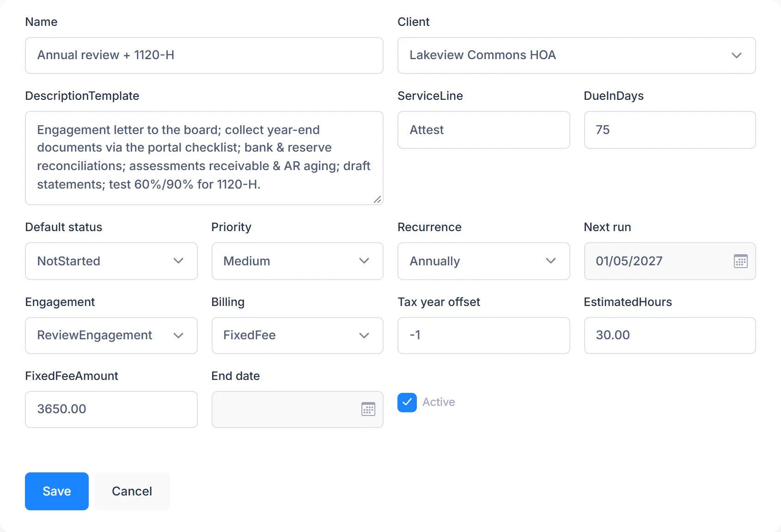Edit the DueInDays field value 75
The height and width of the screenshot is (532, 781).
670,130
